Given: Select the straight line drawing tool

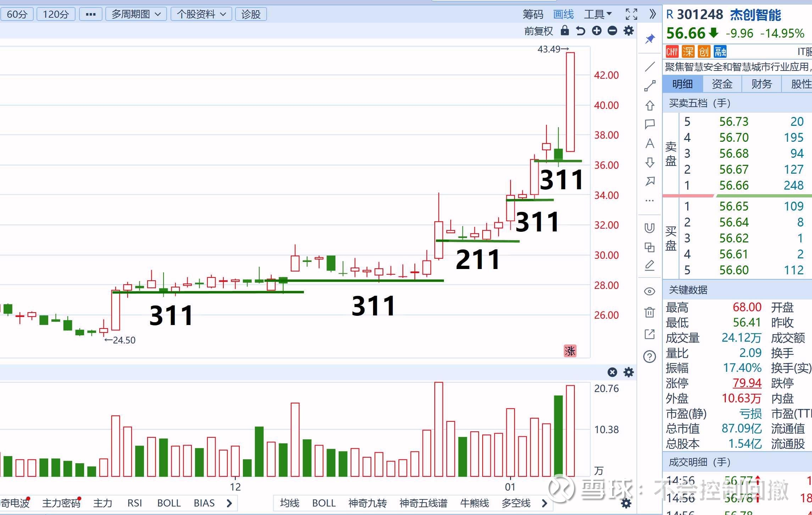Looking at the screenshot, I should 650,67.
